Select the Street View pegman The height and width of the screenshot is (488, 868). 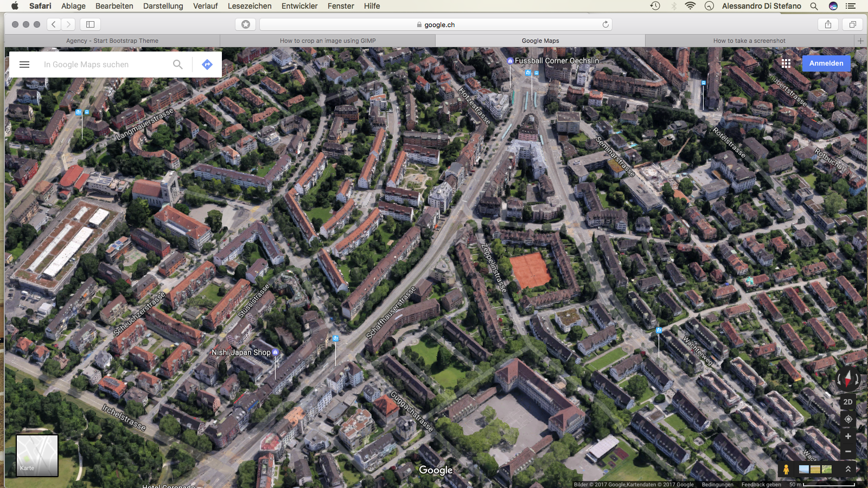(786, 470)
